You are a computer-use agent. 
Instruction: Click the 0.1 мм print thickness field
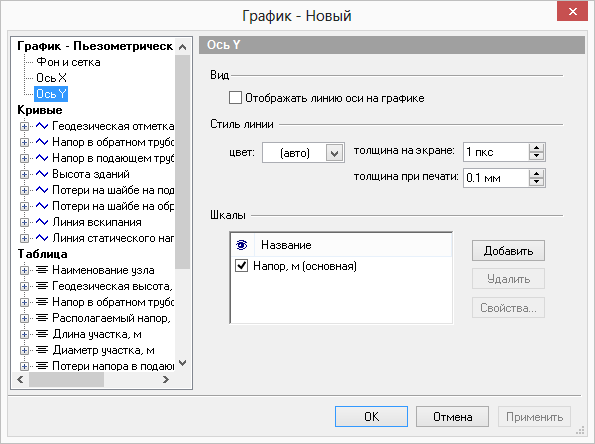[x=496, y=178]
